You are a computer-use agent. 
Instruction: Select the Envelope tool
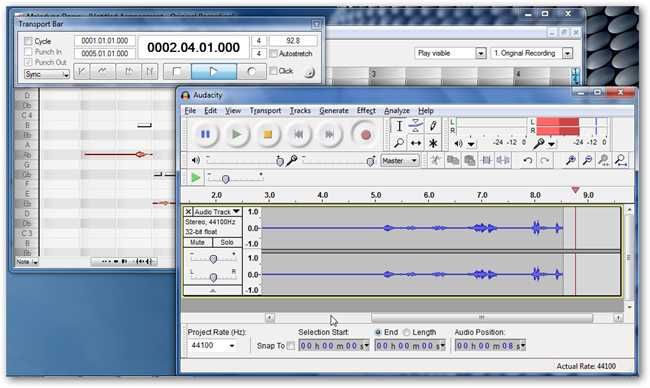[x=416, y=126]
